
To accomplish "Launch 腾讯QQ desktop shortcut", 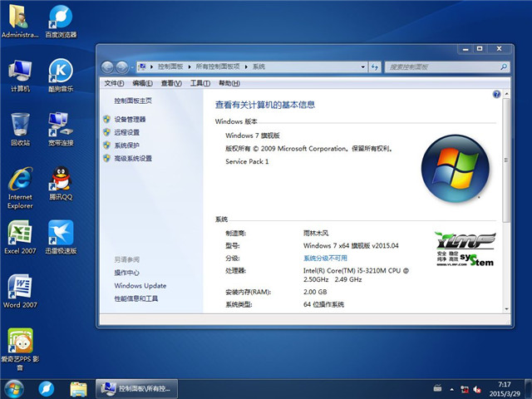I will [x=61, y=183].
